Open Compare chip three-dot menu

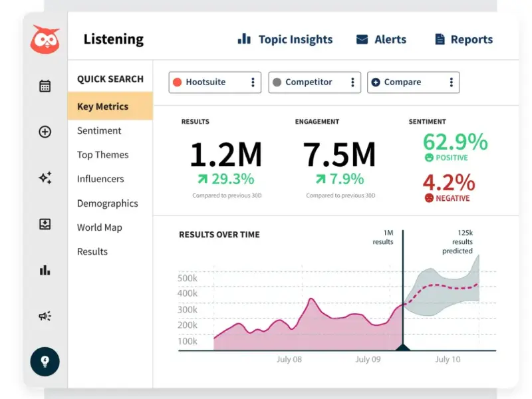(451, 82)
